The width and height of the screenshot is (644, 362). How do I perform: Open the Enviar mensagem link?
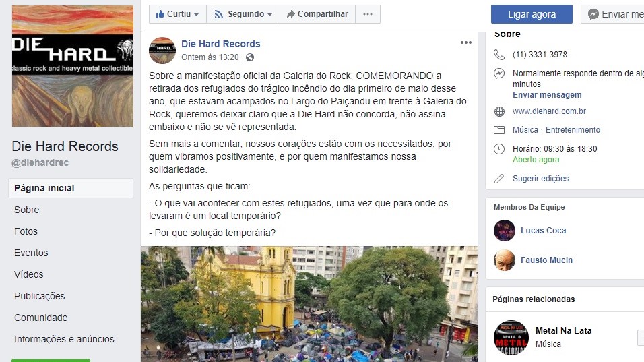547,95
